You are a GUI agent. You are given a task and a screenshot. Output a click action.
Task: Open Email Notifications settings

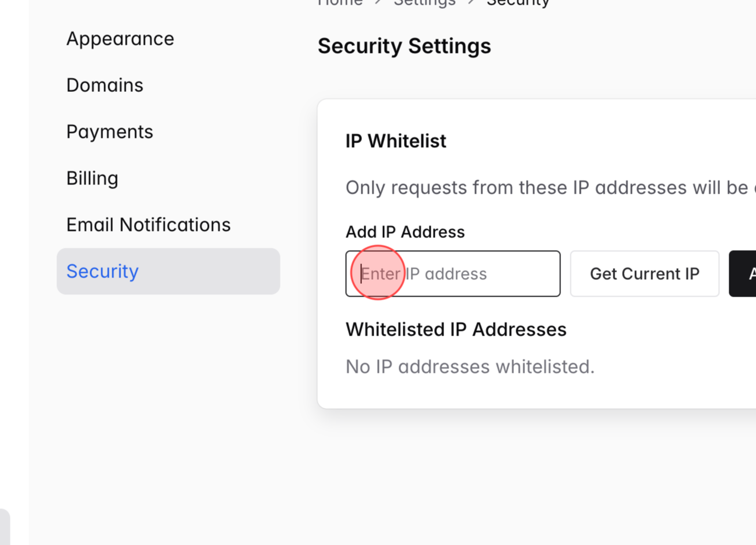[148, 225]
